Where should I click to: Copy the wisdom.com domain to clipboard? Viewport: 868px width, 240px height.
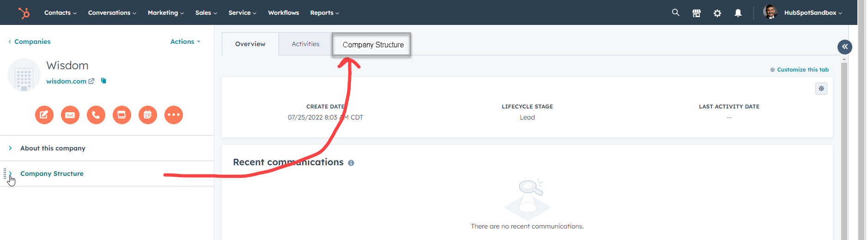(x=103, y=81)
